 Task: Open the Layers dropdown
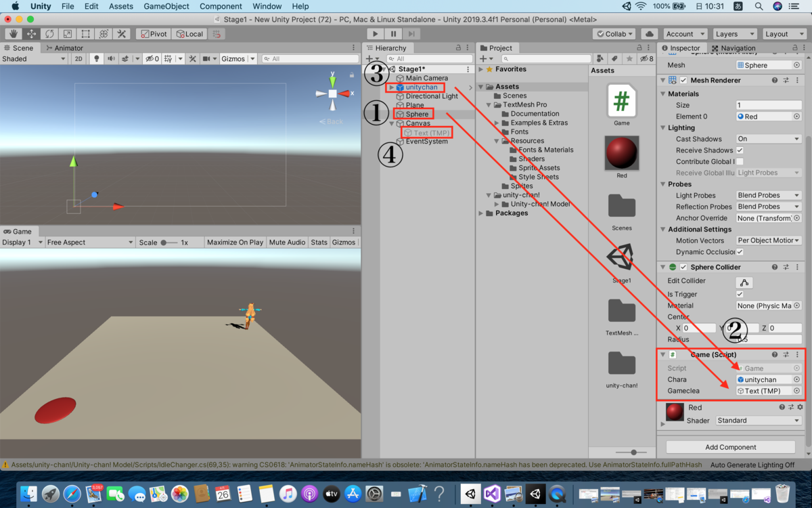(x=734, y=34)
